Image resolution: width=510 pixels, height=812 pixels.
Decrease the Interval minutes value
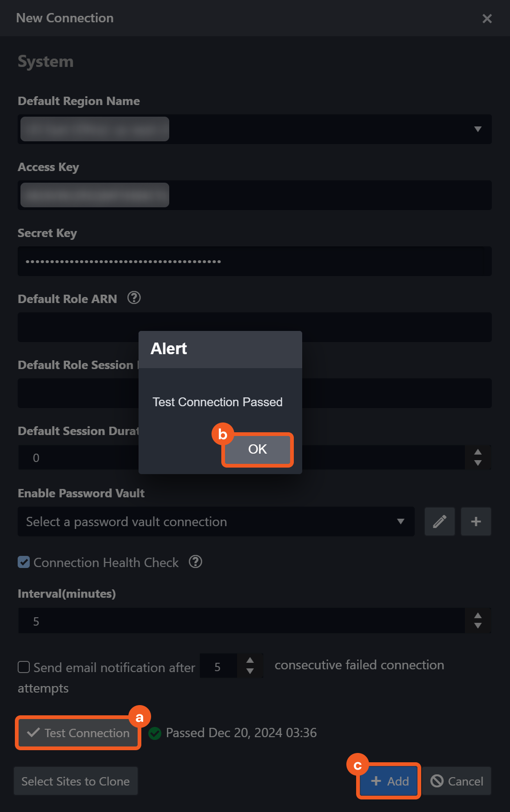[477, 626]
